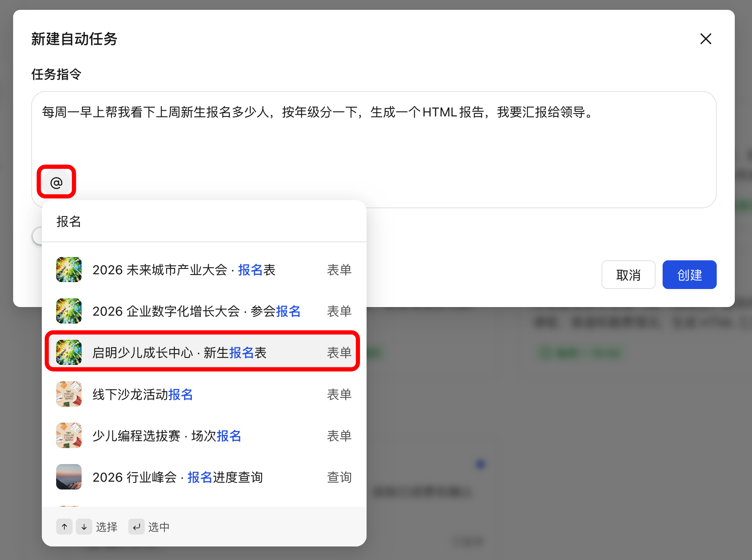This screenshot has width=752, height=560.
Task: Click the up arrow key hint
Action: [64, 527]
